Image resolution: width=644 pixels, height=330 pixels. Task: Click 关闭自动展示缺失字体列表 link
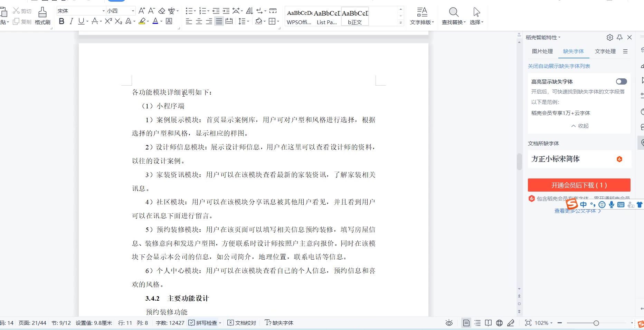coord(559,66)
